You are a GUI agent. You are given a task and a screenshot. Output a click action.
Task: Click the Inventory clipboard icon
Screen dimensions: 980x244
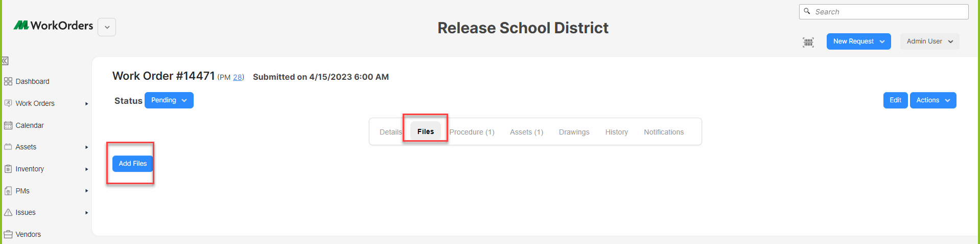(x=8, y=169)
